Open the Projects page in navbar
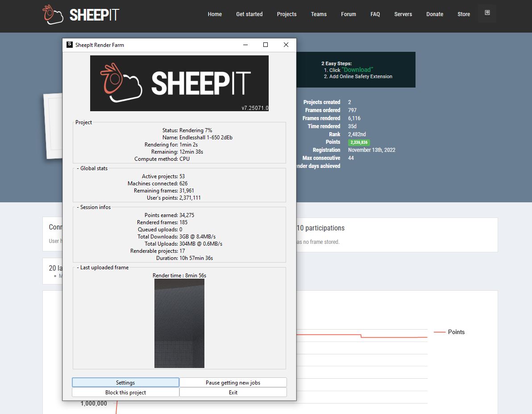 [287, 14]
